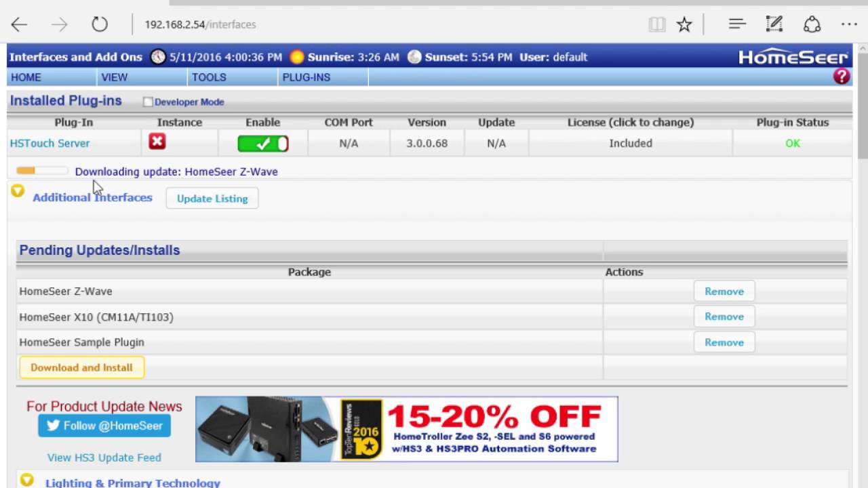The width and height of the screenshot is (868, 488).
Task: Click version 3.0.0.68 cell
Action: point(427,144)
